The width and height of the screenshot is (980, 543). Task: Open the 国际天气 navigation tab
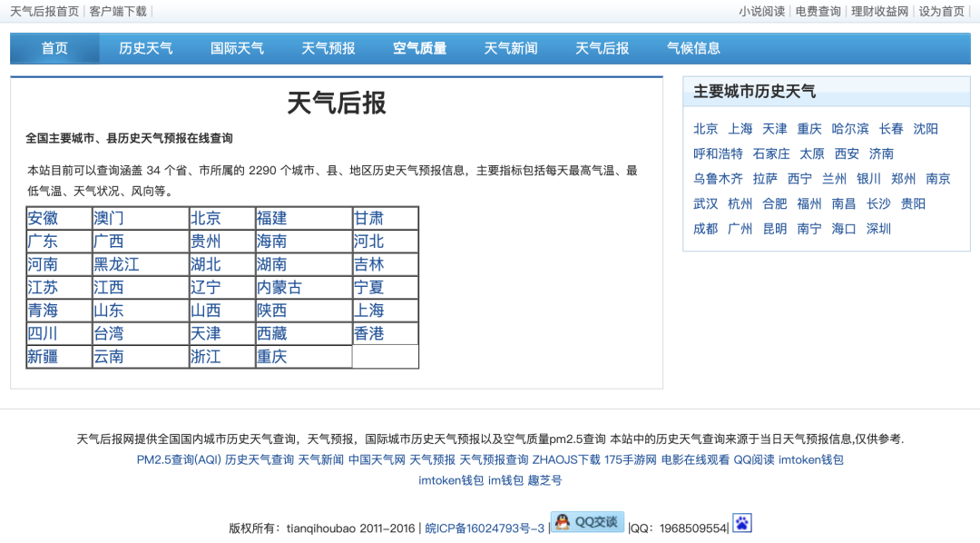237,48
